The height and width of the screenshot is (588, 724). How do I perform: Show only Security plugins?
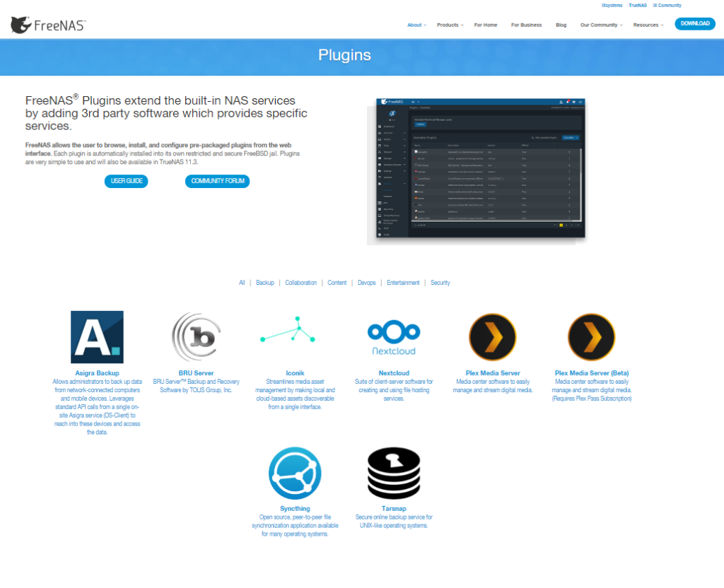point(440,283)
